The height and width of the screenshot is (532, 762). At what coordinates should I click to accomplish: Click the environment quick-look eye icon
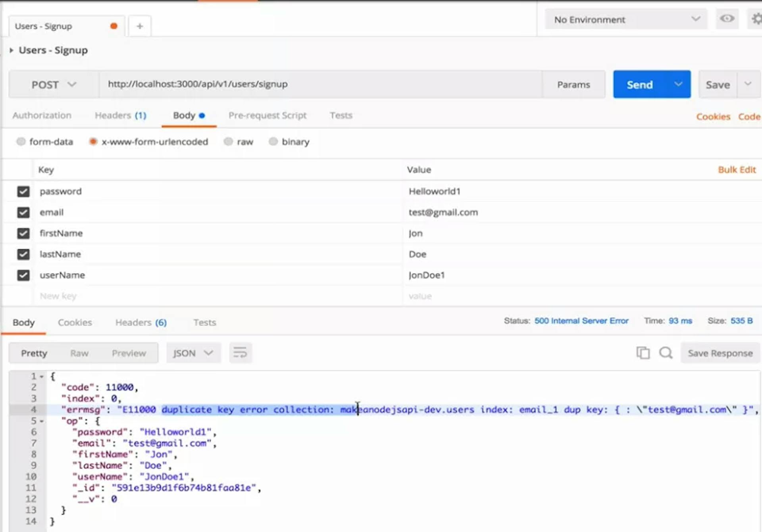pyautogui.click(x=727, y=19)
